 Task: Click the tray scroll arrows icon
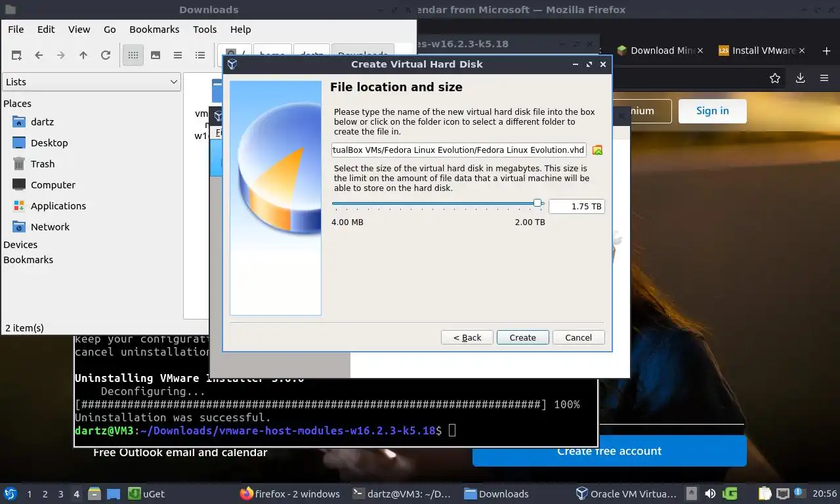point(691,493)
